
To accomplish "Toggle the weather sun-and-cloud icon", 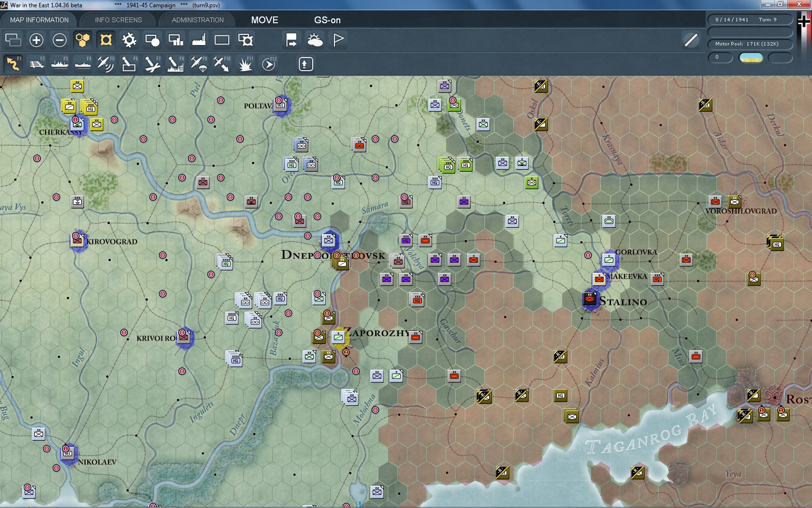I will tap(315, 40).
